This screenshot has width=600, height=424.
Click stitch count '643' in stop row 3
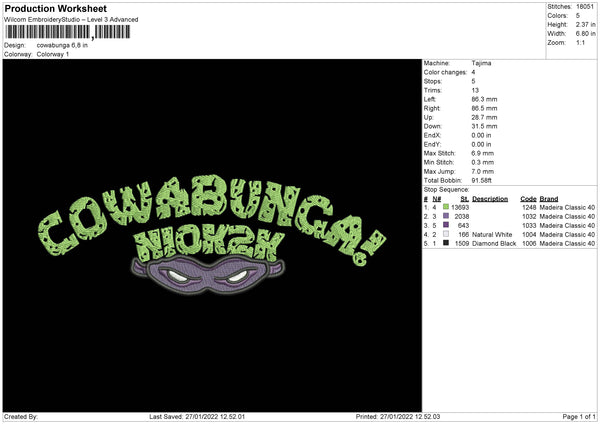463,225
